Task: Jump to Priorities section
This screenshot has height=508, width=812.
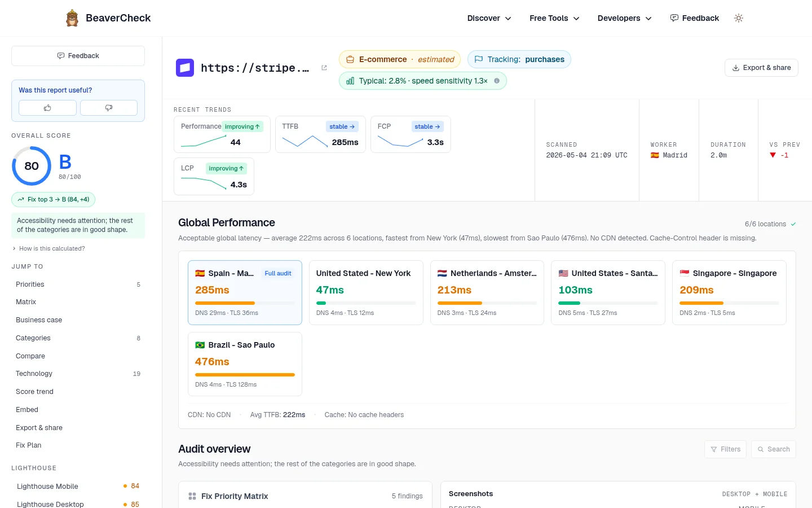Action: 78,284
